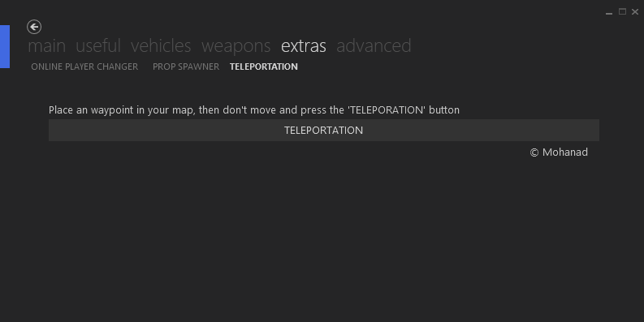Click the extras tab heading

(x=304, y=46)
